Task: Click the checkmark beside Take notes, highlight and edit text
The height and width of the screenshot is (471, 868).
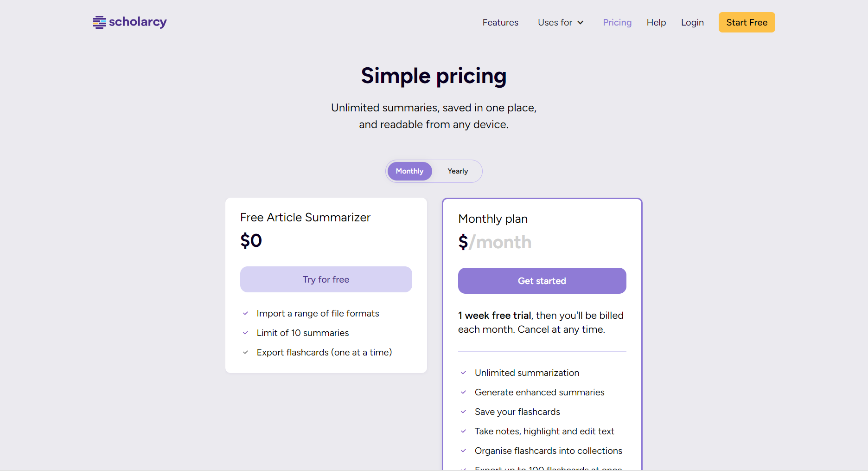Action: (x=463, y=431)
